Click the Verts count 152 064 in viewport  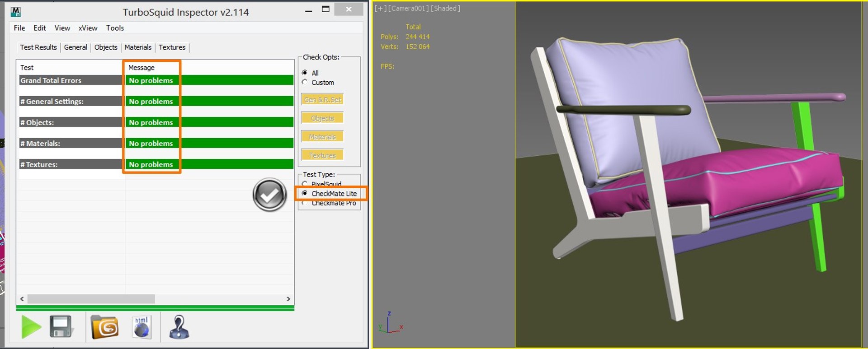click(417, 47)
